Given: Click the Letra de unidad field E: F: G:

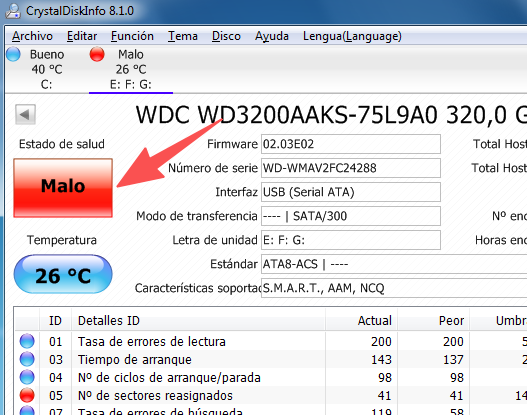Looking at the screenshot, I should click(351, 240).
